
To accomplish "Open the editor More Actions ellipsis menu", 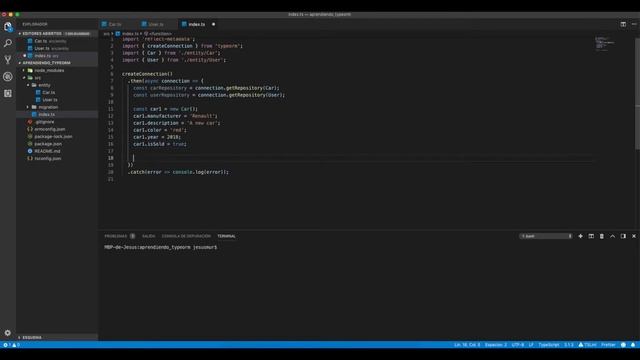I will 634,24.
